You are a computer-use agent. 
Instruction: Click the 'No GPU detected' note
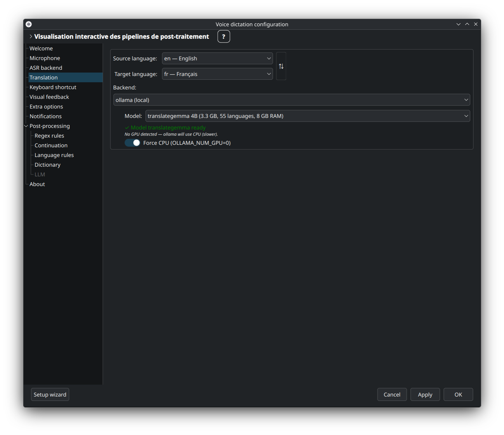tap(171, 134)
